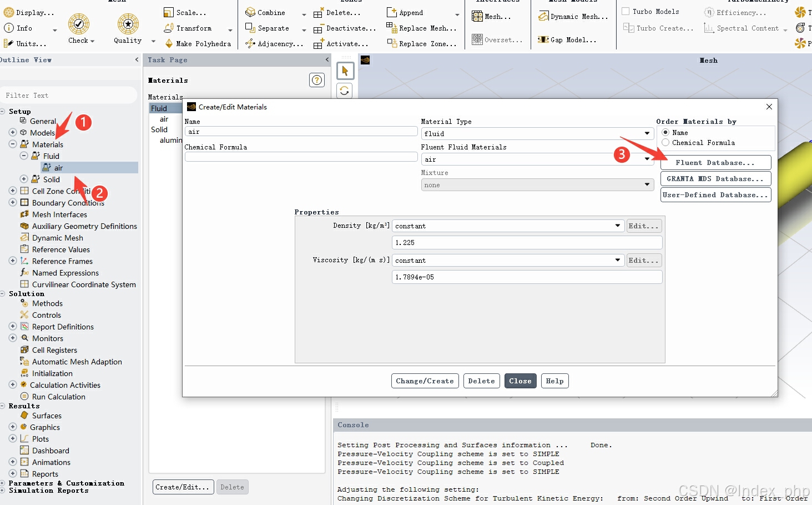
Task: Click the User-Defined Database button
Action: coord(715,195)
